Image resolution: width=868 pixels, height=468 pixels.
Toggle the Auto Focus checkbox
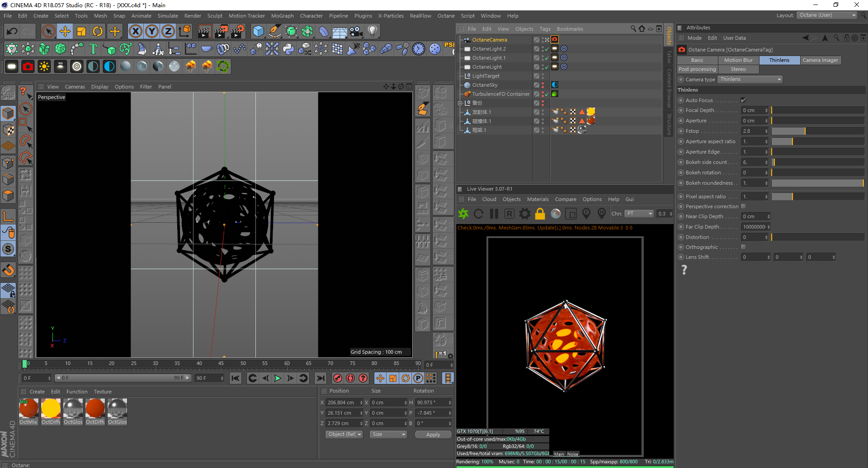[x=743, y=100]
